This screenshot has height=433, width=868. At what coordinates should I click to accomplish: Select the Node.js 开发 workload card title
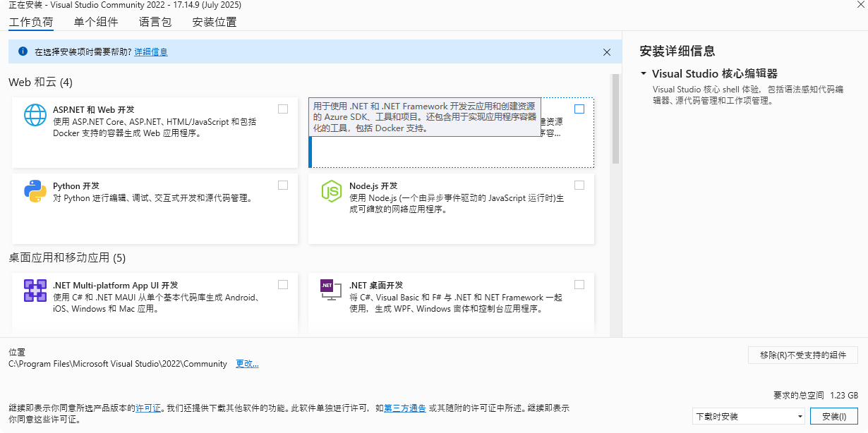coord(373,185)
